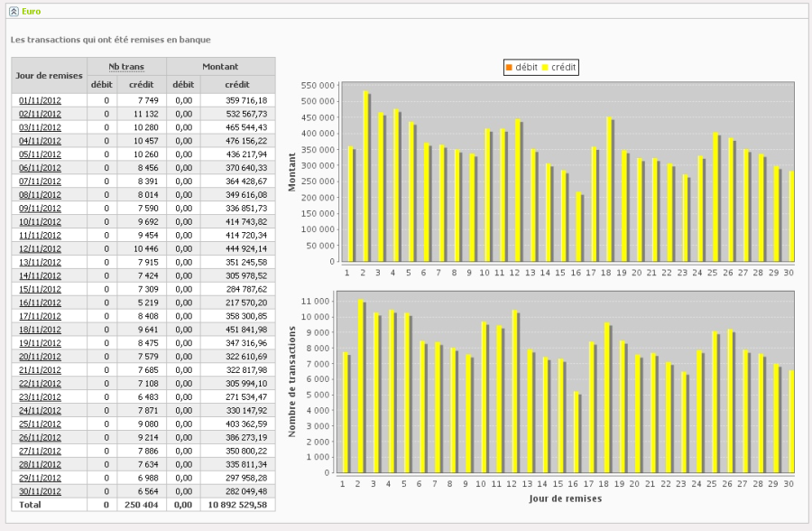Click the 12/11/2012 date entry
This screenshot has height=531, width=812.
point(40,248)
